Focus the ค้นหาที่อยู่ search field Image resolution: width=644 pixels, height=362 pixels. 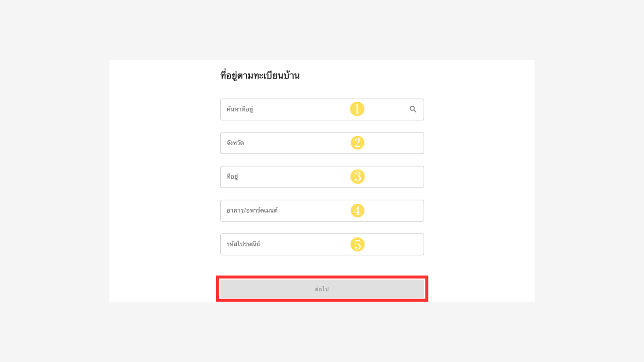pos(322,110)
